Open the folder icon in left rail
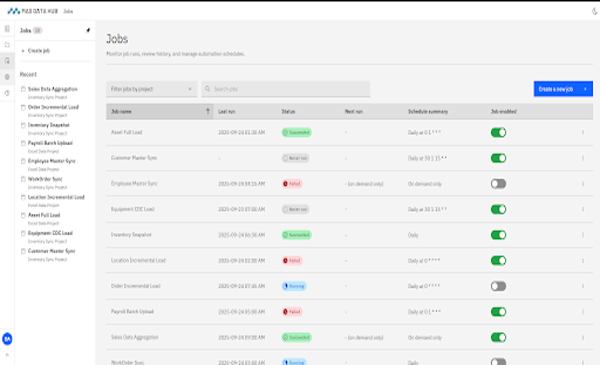Screen dimensions: 600x365 pos(7,45)
